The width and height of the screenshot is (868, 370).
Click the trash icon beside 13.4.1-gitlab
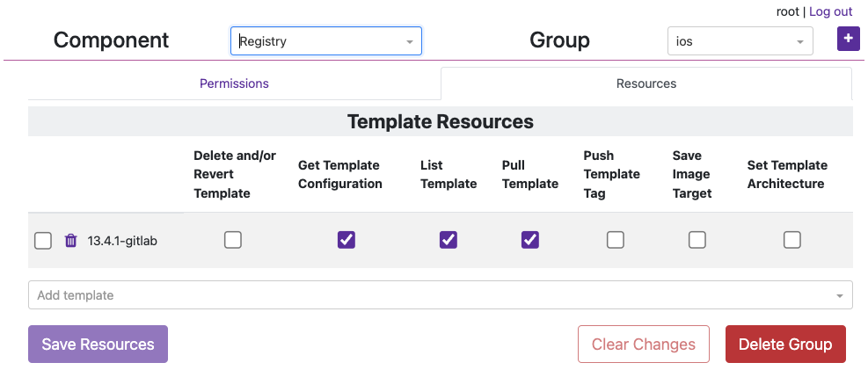[71, 240]
